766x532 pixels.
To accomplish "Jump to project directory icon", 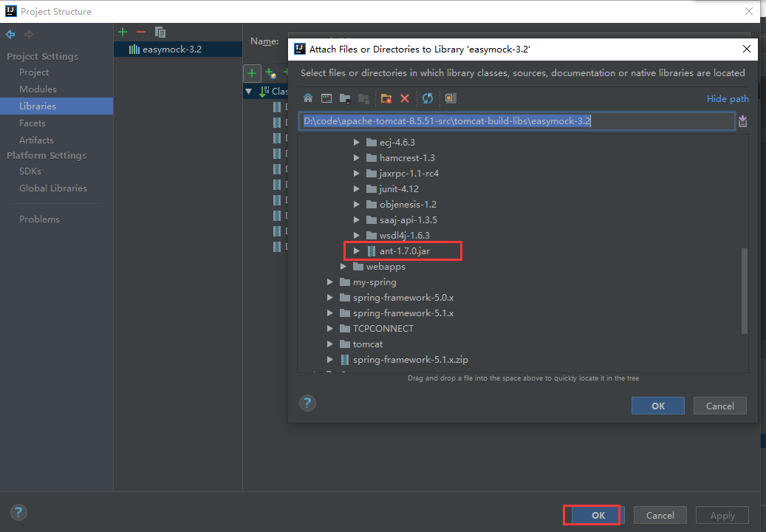I will click(345, 98).
